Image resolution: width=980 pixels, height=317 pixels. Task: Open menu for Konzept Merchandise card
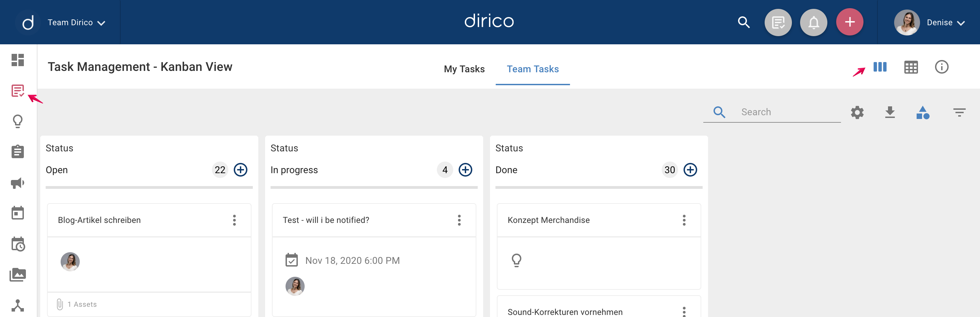[x=684, y=220]
